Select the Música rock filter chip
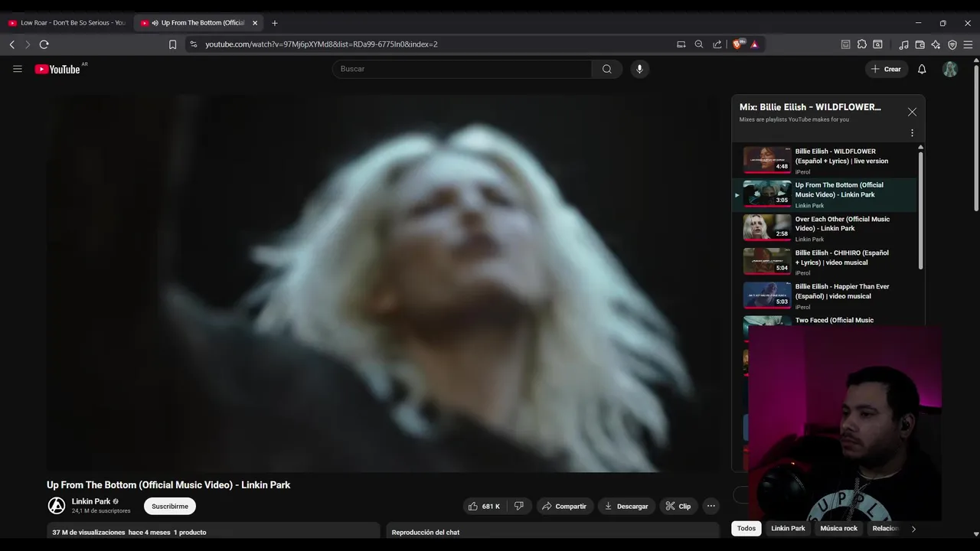The height and width of the screenshot is (551, 980). click(839, 528)
